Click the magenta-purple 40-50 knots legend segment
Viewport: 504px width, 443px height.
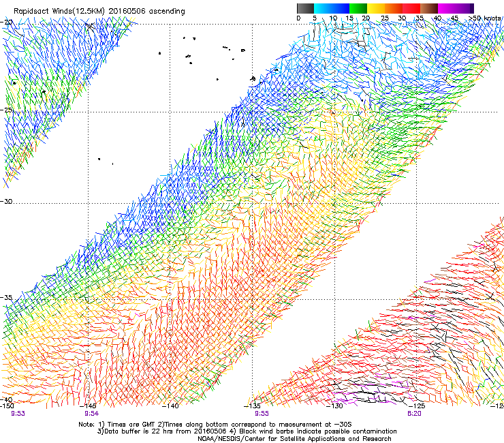tap(456, 8)
